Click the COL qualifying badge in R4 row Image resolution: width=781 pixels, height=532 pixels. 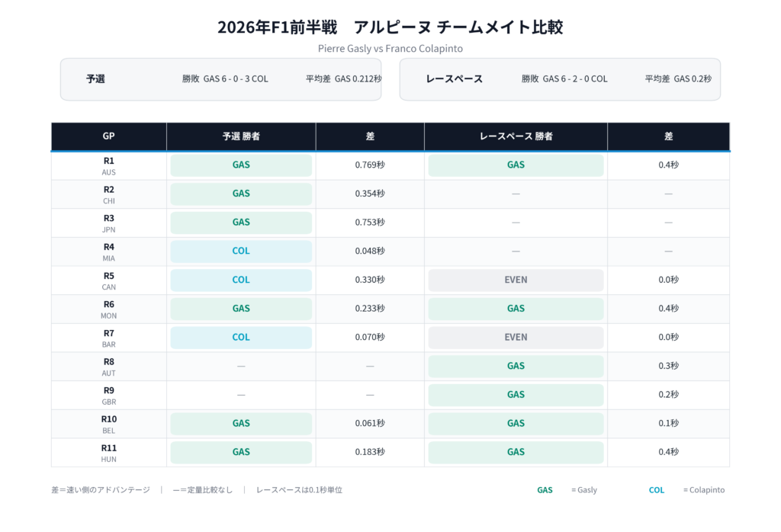(241, 252)
